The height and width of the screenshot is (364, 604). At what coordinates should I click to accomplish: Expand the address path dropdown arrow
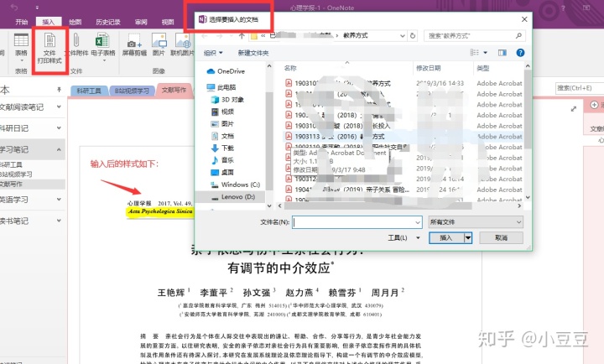point(402,36)
